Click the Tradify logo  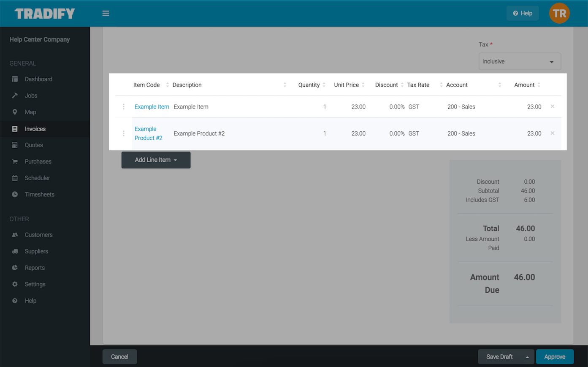(45, 14)
